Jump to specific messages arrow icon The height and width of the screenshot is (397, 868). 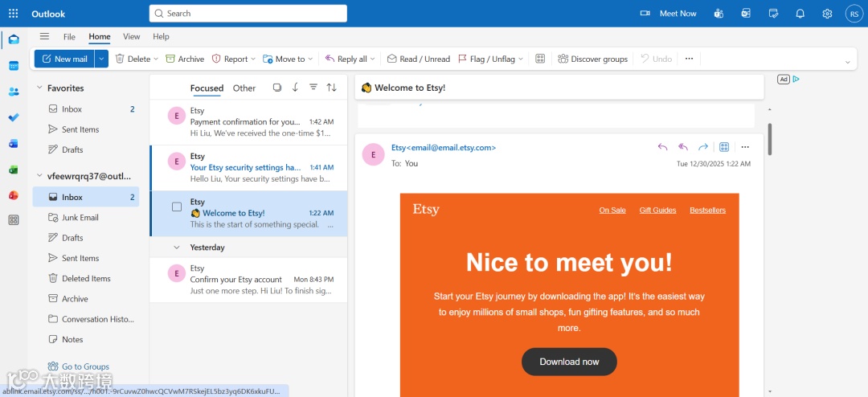(295, 88)
